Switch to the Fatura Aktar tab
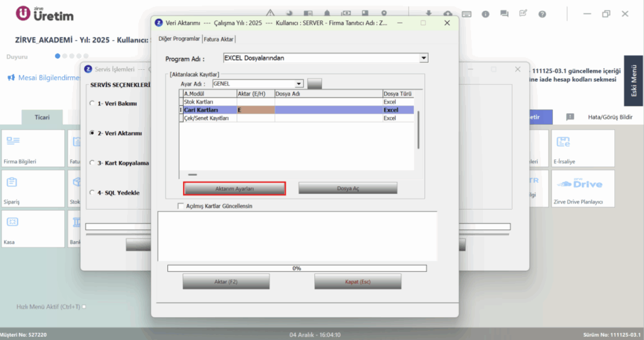Viewport: 644px width, 340px height. (x=218, y=39)
